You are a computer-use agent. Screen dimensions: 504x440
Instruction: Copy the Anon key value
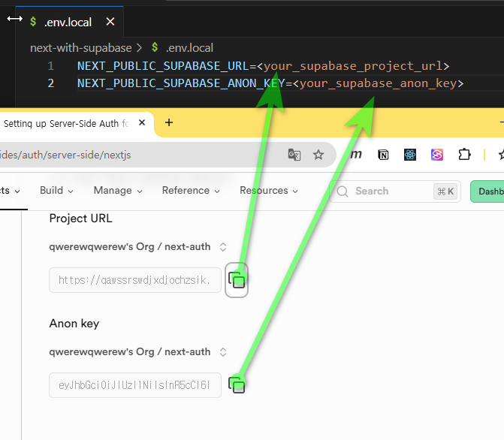pyautogui.click(x=237, y=385)
